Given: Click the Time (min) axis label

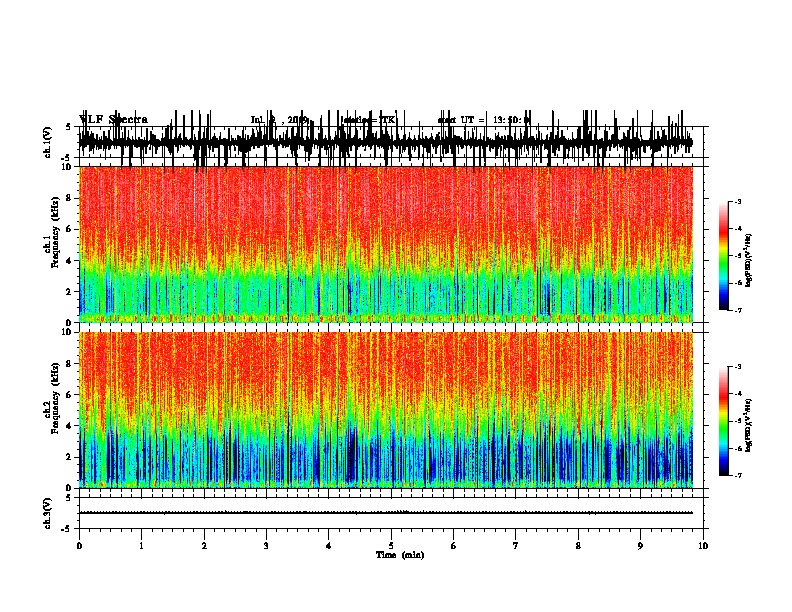Looking at the screenshot, I should (x=400, y=555).
